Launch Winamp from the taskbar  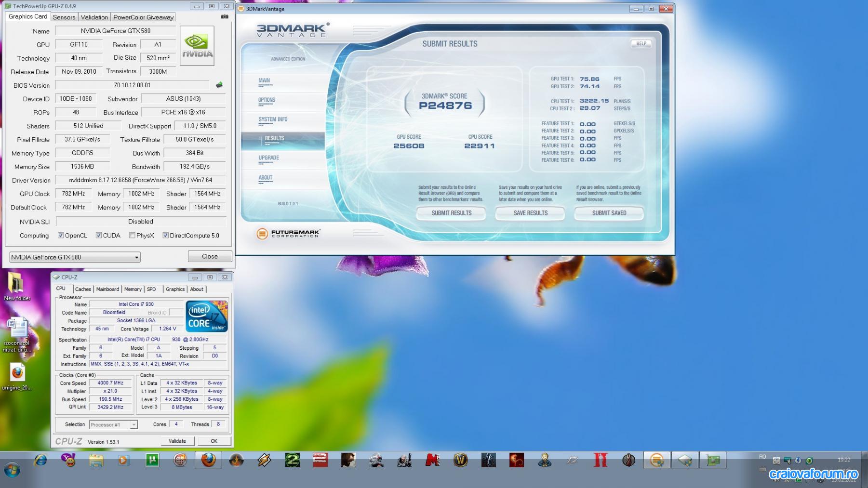pos(264,461)
